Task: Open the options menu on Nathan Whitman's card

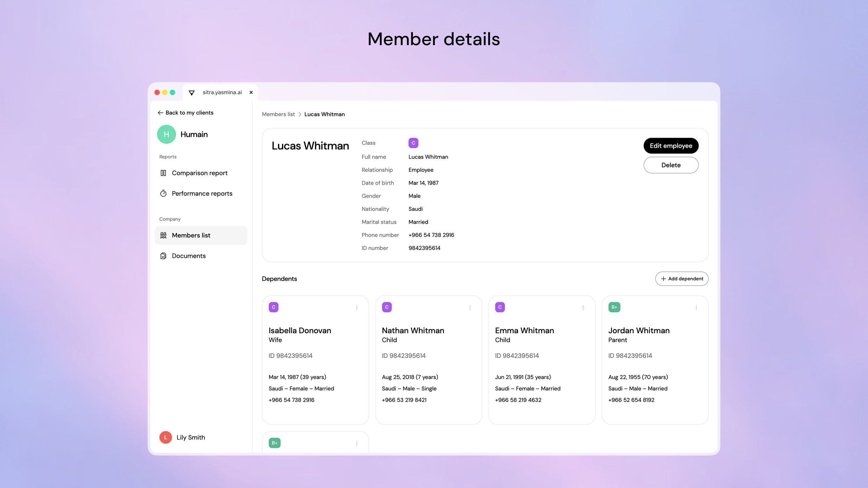Action: (470, 308)
